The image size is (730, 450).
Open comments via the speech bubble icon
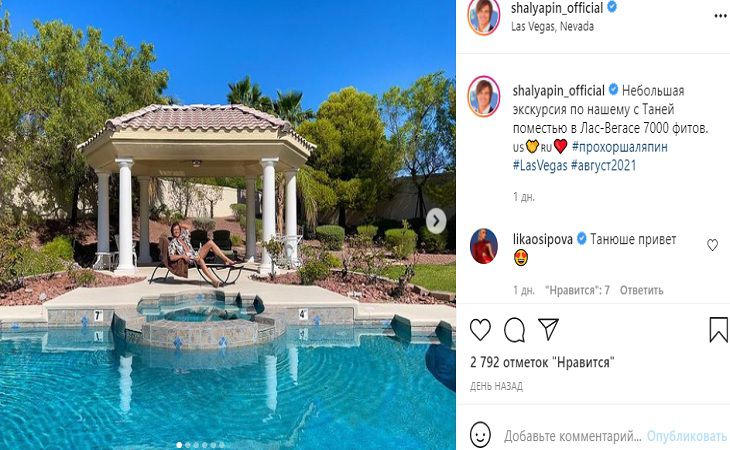[514, 330]
